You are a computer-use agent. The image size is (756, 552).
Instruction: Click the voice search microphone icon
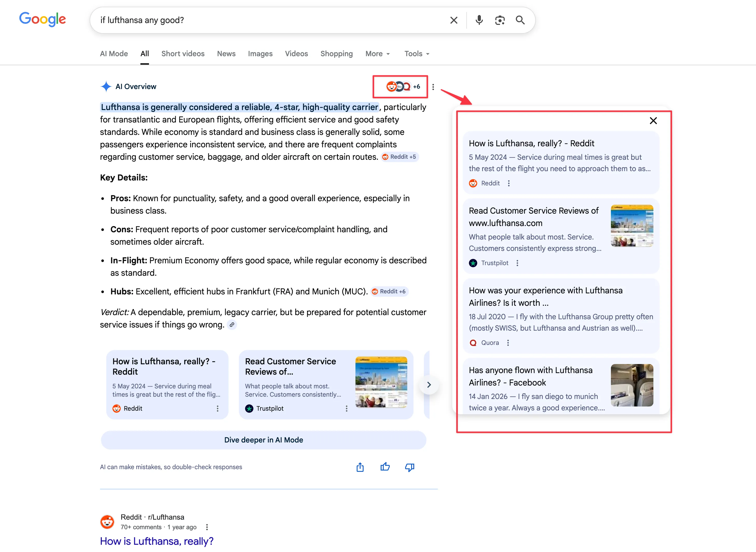(x=479, y=20)
